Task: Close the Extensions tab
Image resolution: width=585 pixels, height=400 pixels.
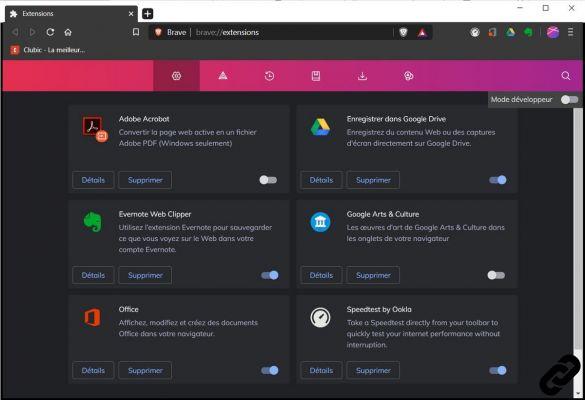Action: pos(131,14)
